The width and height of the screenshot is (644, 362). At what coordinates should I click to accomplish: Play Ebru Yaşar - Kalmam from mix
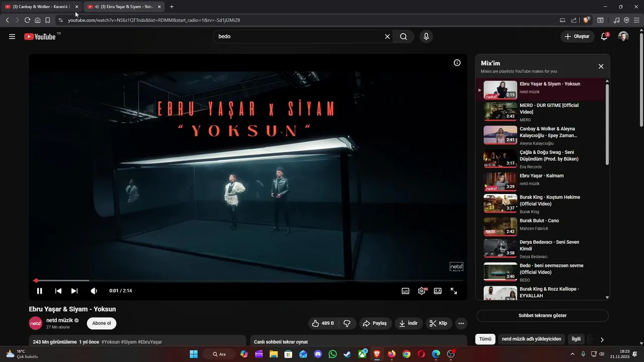coord(541,182)
